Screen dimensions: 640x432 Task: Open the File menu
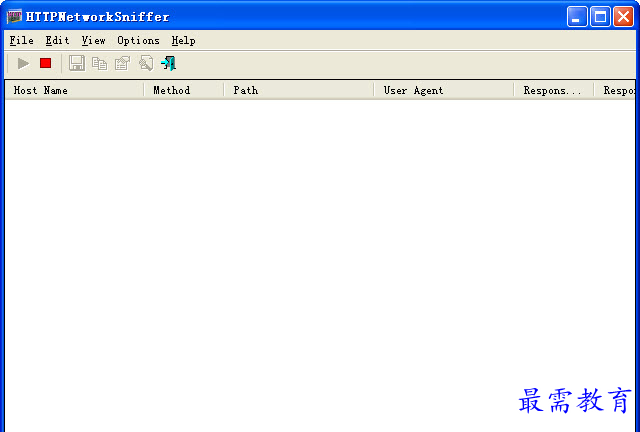(x=22, y=40)
